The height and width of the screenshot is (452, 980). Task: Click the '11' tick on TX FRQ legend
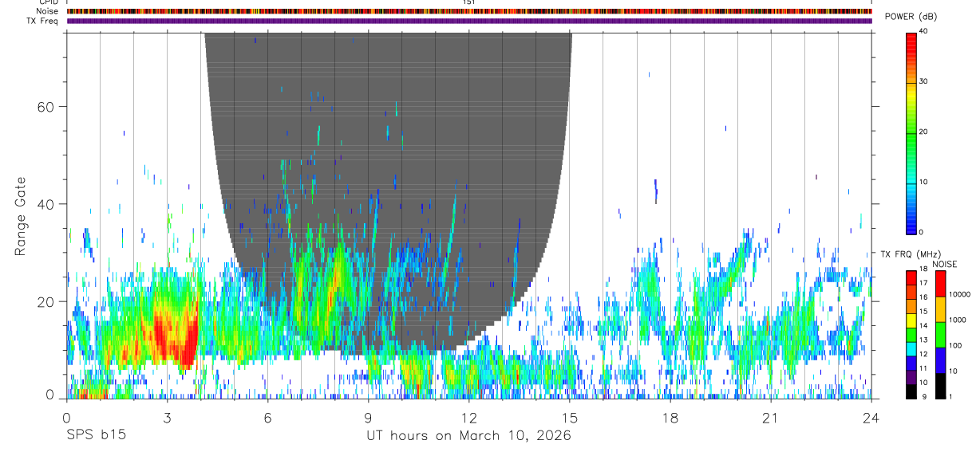pos(923,368)
